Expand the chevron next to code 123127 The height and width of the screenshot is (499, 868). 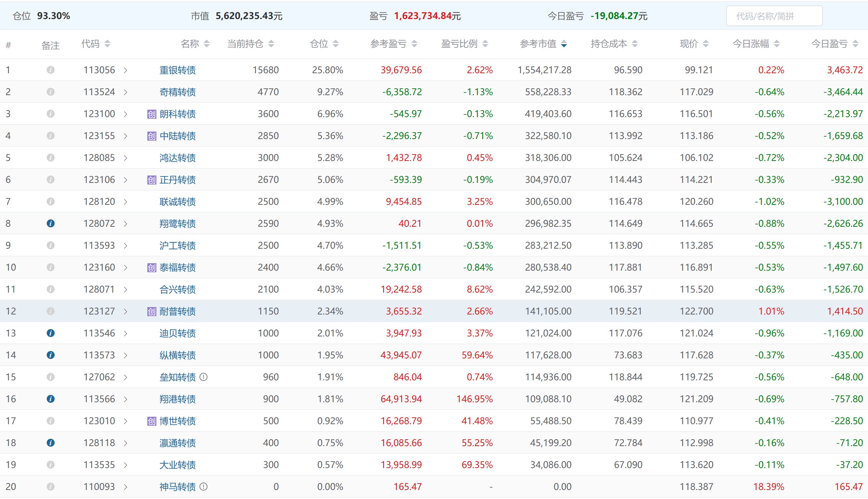click(x=126, y=312)
